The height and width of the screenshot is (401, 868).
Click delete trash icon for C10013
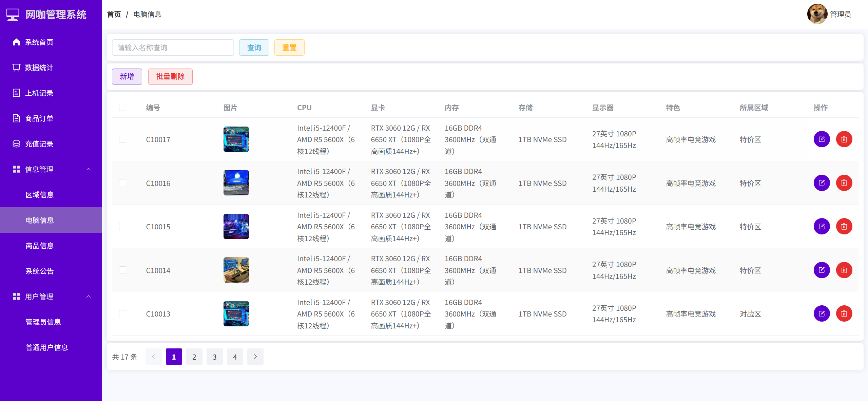coord(844,313)
